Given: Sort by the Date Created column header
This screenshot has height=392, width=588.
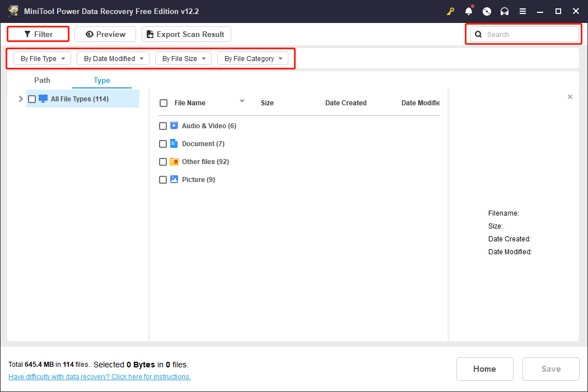Looking at the screenshot, I should [346, 103].
